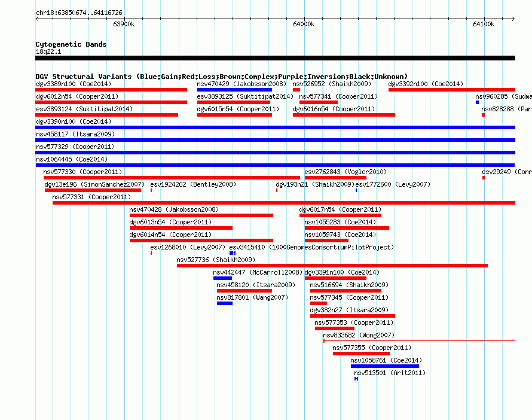This screenshot has height=420, width=532.
Task: Open dgv3391n100 (Coe2014) variant
Action: point(335,278)
